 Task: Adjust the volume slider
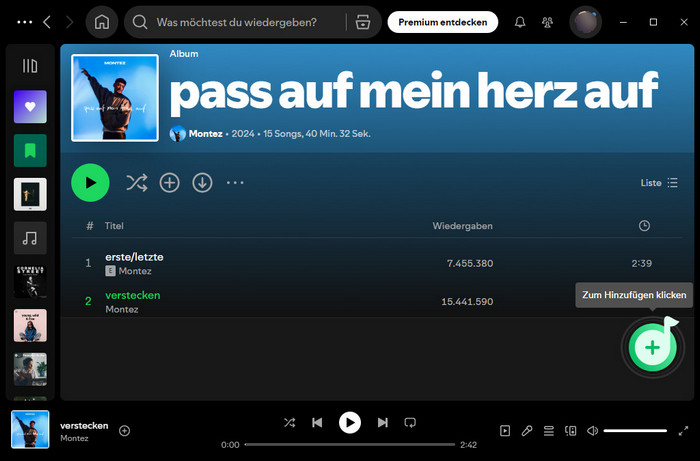(x=635, y=431)
